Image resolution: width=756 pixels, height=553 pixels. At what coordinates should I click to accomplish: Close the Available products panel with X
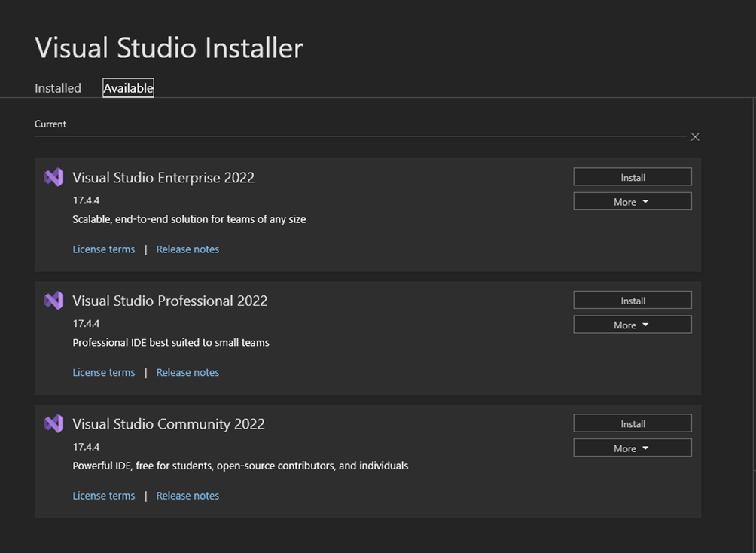coord(695,137)
